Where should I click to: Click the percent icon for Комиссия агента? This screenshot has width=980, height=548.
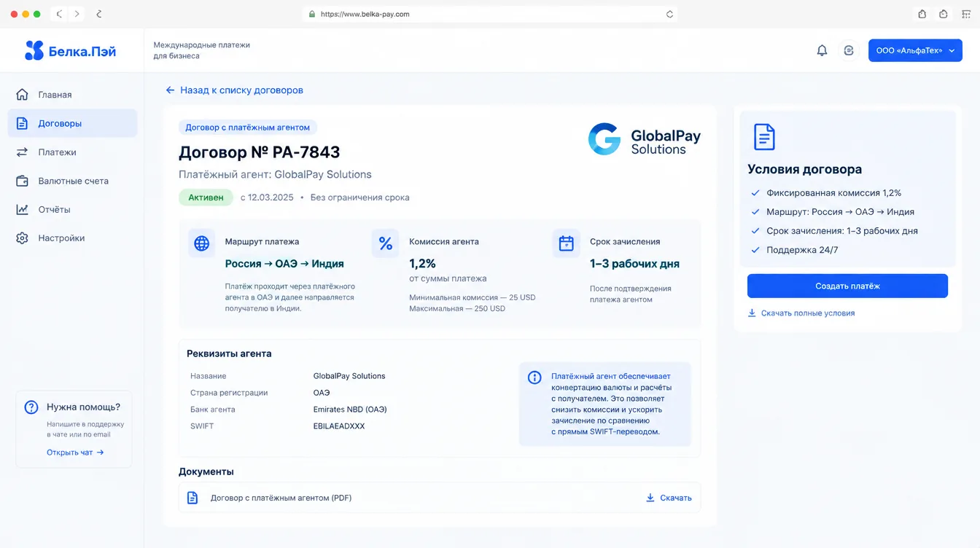click(x=385, y=243)
